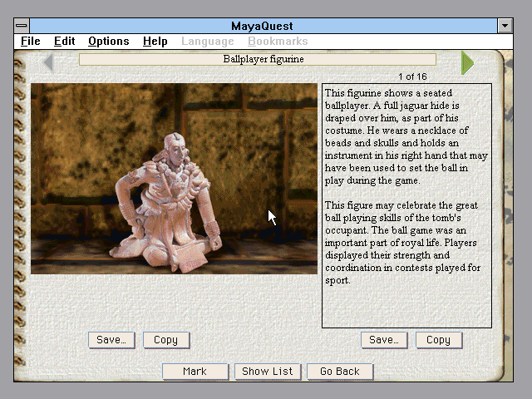Click inside the figurine description text box
Viewport: 532px width, 399px height.
point(406,205)
